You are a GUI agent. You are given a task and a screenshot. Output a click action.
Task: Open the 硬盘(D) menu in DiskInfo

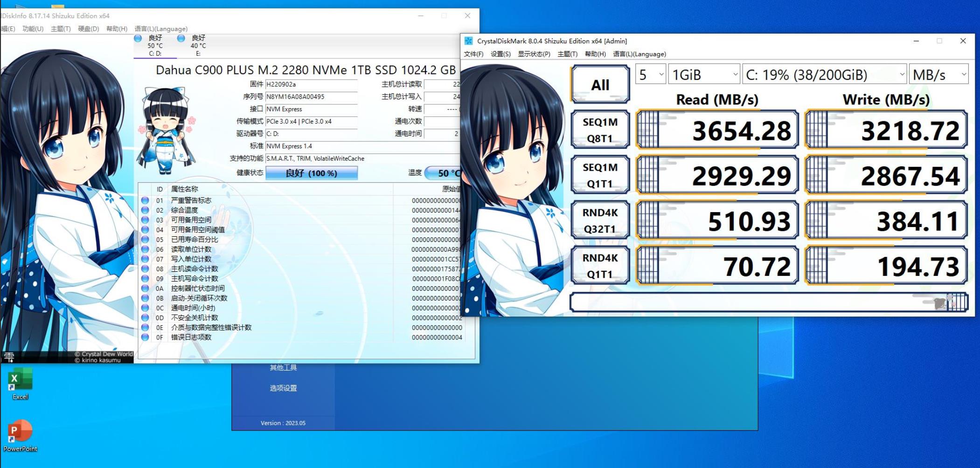[88, 29]
